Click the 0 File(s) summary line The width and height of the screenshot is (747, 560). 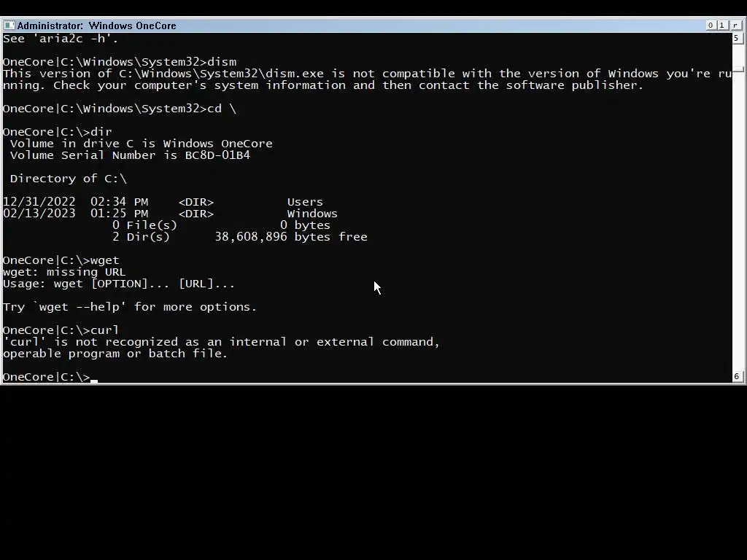[221, 225]
